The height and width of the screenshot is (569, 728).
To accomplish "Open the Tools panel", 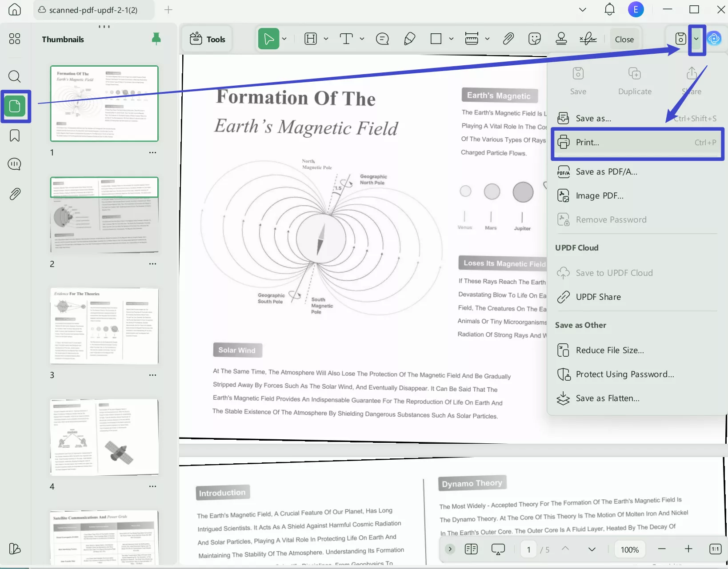I will [207, 39].
